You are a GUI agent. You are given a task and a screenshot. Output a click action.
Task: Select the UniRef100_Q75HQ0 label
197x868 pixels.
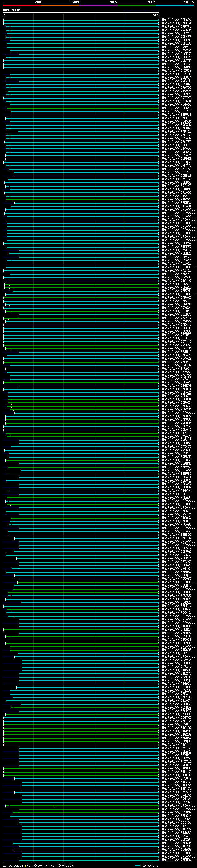[x=177, y=860]
